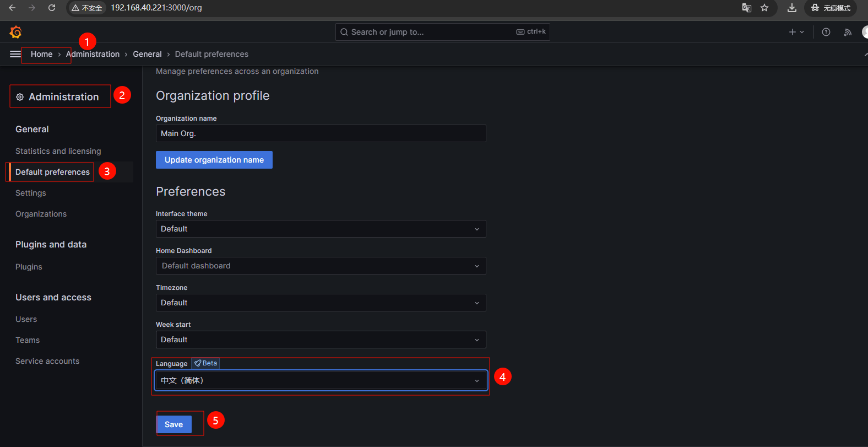Open the browser downloads icon
868x447 pixels.
click(x=791, y=8)
